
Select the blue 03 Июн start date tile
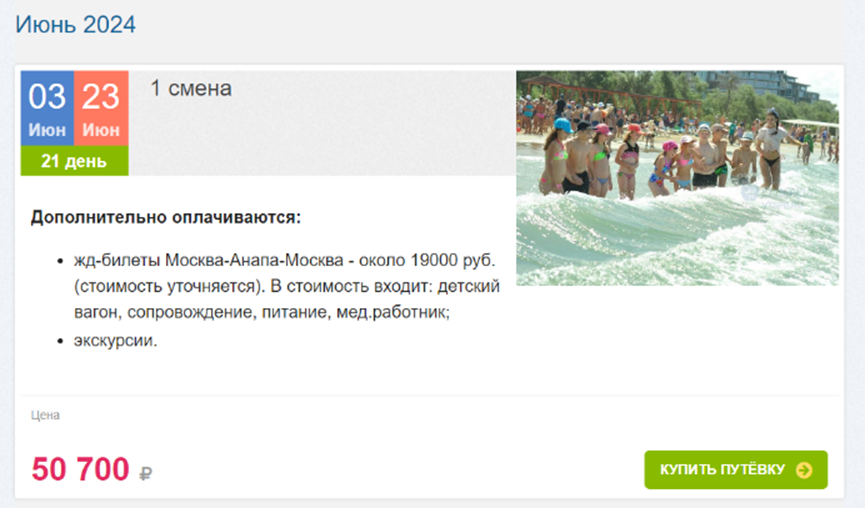click(x=47, y=108)
